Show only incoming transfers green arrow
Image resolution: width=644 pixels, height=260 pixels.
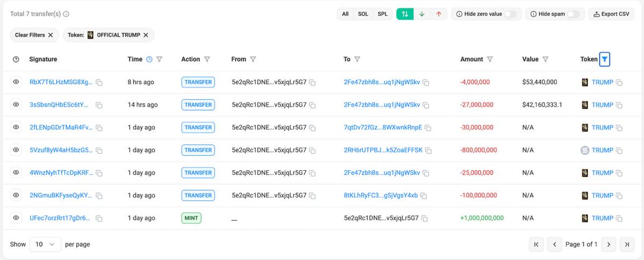click(x=422, y=14)
